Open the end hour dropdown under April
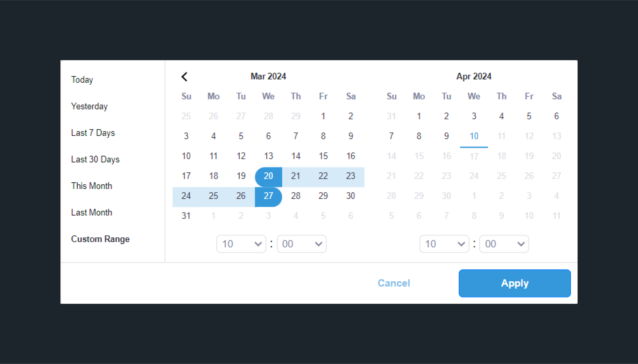The height and width of the screenshot is (364, 638). coord(444,244)
